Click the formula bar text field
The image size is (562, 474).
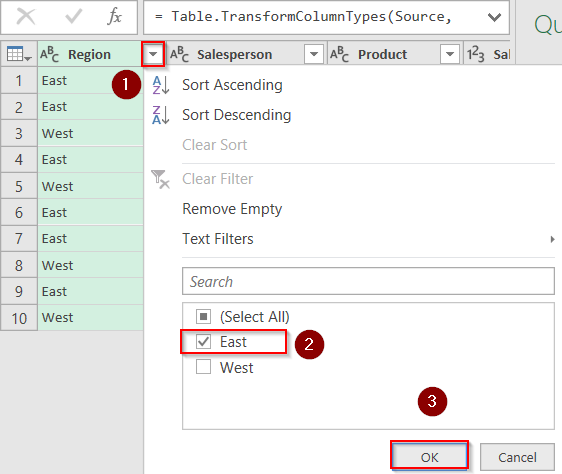[326, 17]
